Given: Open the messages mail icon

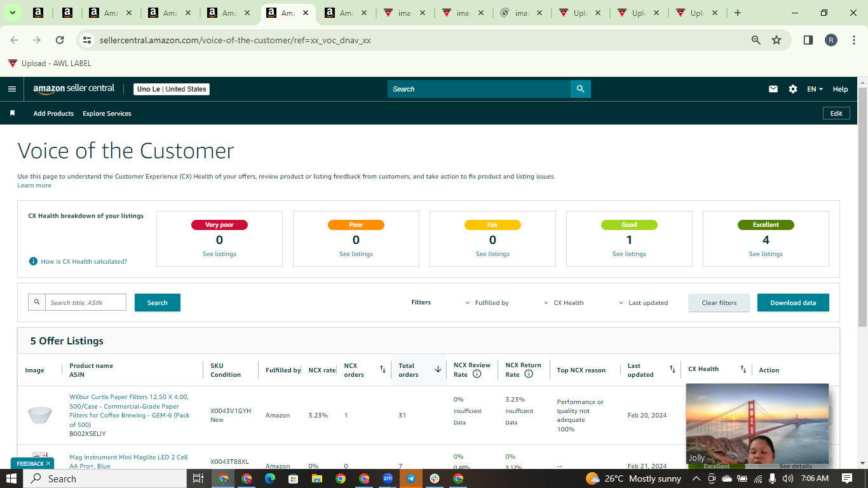Looking at the screenshot, I should (x=773, y=89).
